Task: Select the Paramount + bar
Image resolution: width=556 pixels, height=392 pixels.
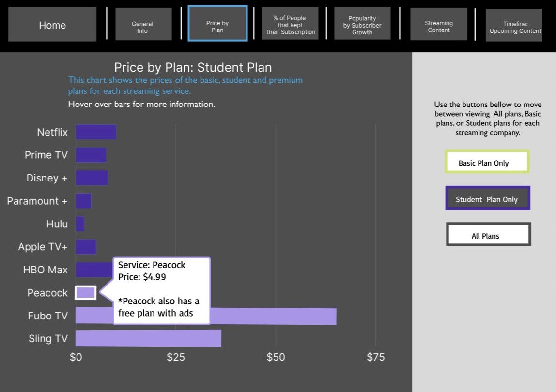Action: pos(83,201)
